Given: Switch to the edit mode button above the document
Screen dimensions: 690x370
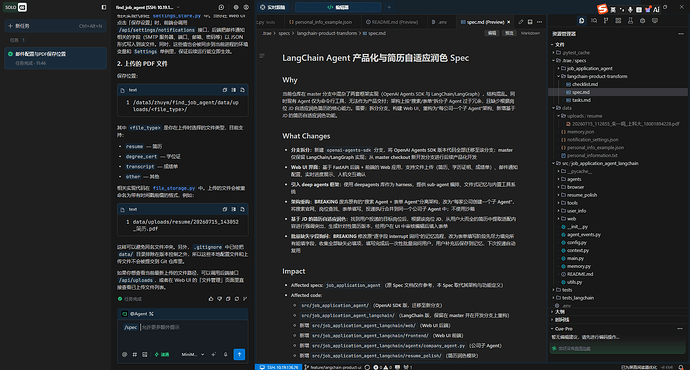Looking at the screenshot, I should 492,33.
